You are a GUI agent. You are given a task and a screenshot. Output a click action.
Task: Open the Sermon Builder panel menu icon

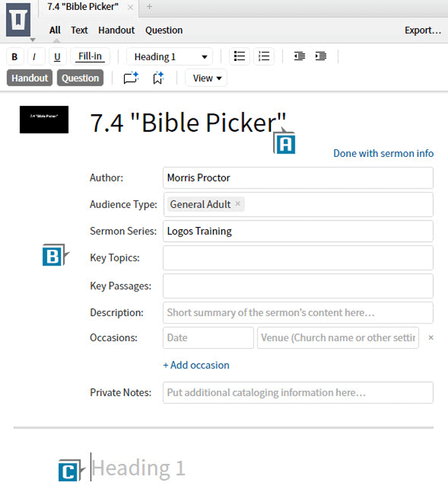click(x=18, y=20)
